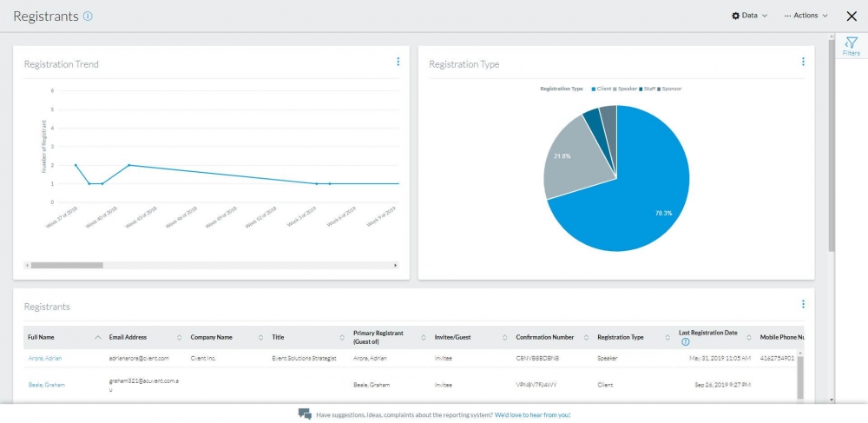Image resolution: width=868 pixels, height=423 pixels.
Task: Sort table by Full Name column
Action: pos(97,337)
